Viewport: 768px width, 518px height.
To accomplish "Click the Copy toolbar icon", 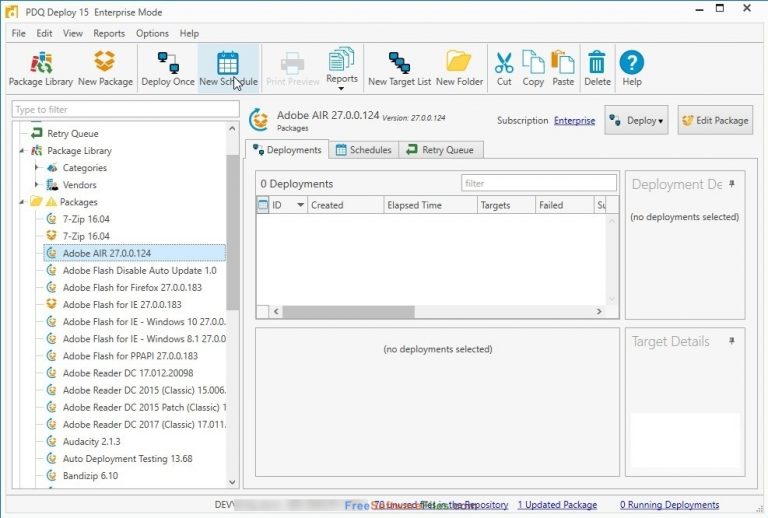I will pyautogui.click(x=533, y=69).
